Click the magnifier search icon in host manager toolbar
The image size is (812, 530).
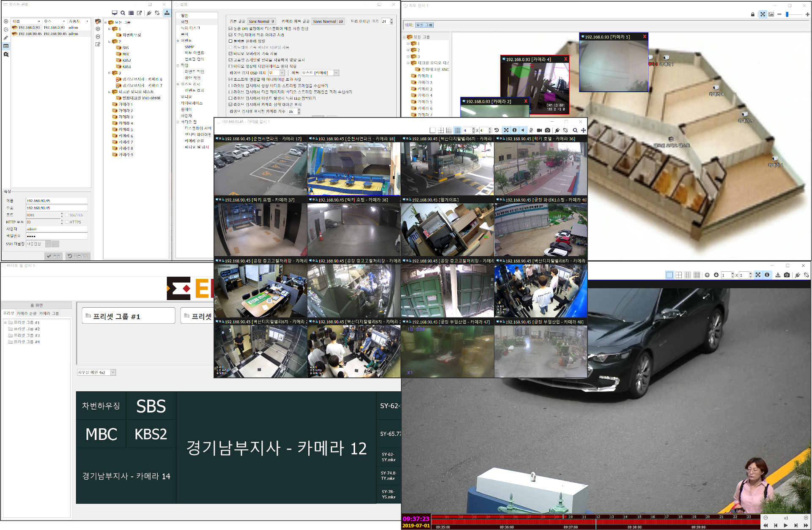tap(123, 13)
